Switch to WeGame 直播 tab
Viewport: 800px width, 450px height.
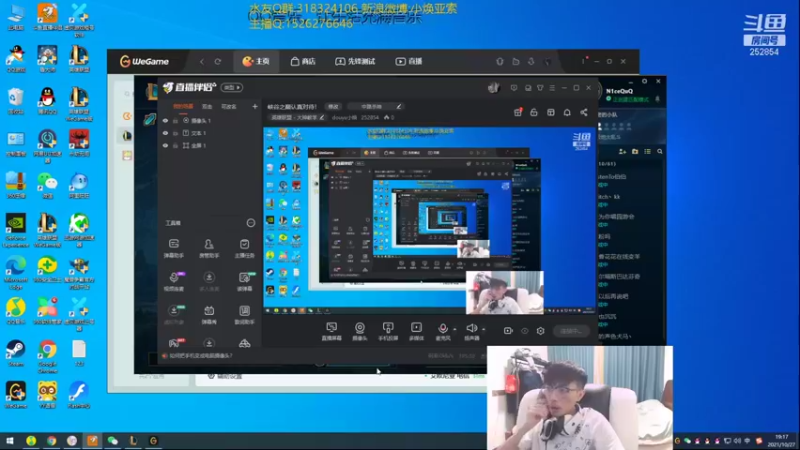click(409, 61)
